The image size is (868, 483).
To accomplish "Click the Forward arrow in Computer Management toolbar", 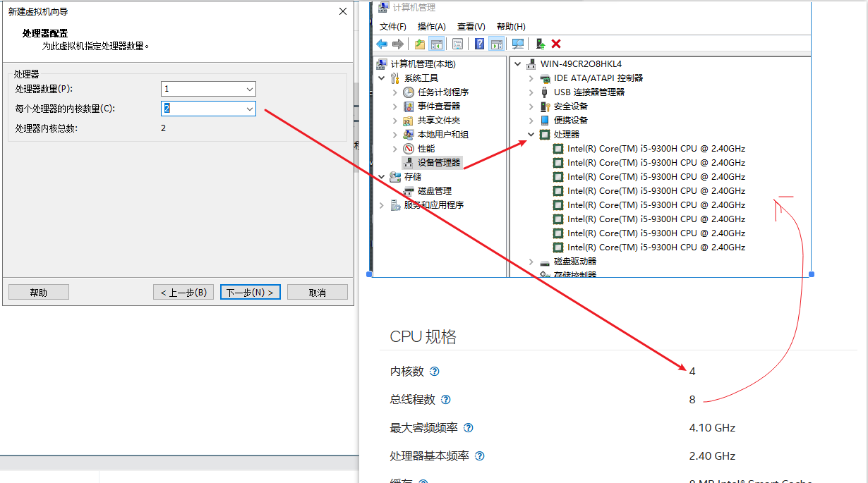I will coord(398,44).
